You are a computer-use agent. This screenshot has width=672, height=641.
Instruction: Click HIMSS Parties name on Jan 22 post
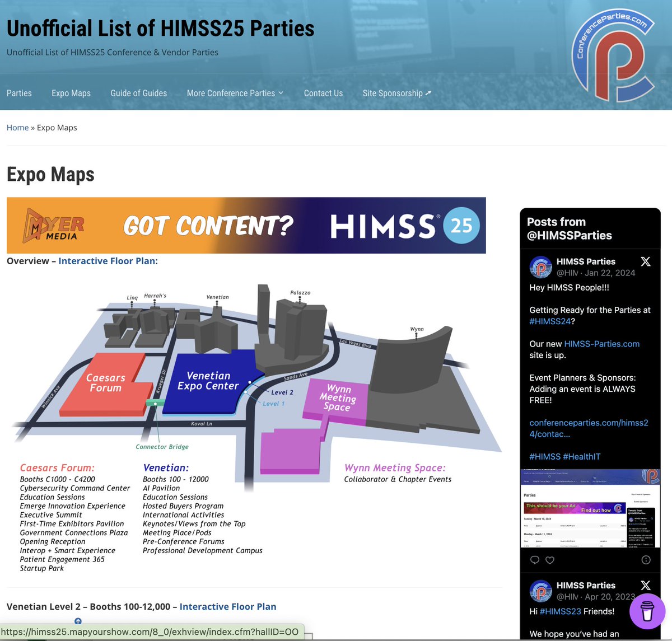[x=586, y=261]
